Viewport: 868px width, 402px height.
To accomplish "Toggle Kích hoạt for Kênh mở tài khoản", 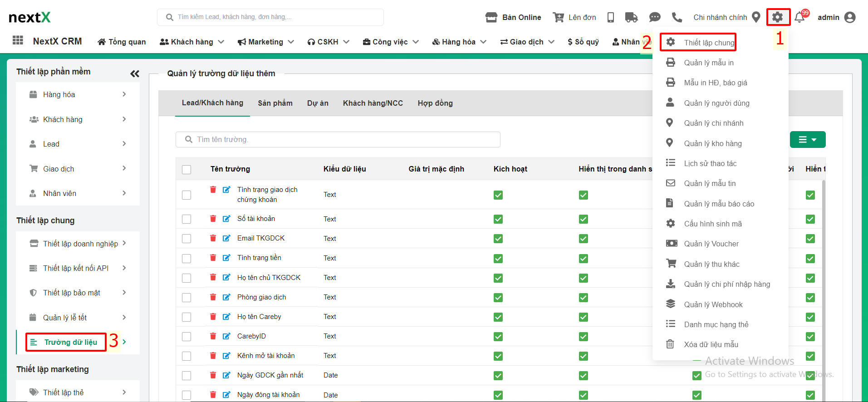I will pos(498,356).
